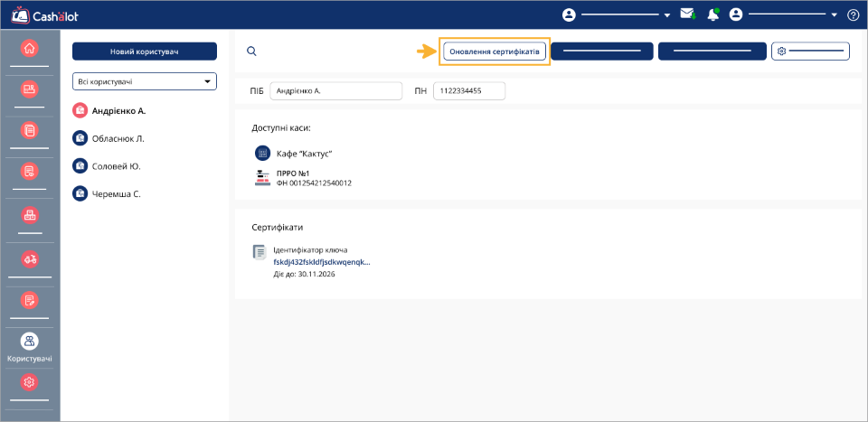This screenshot has height=422, width=868.
Task: Click the ПН field with 1122334455
Action: (x=469, y=91)
